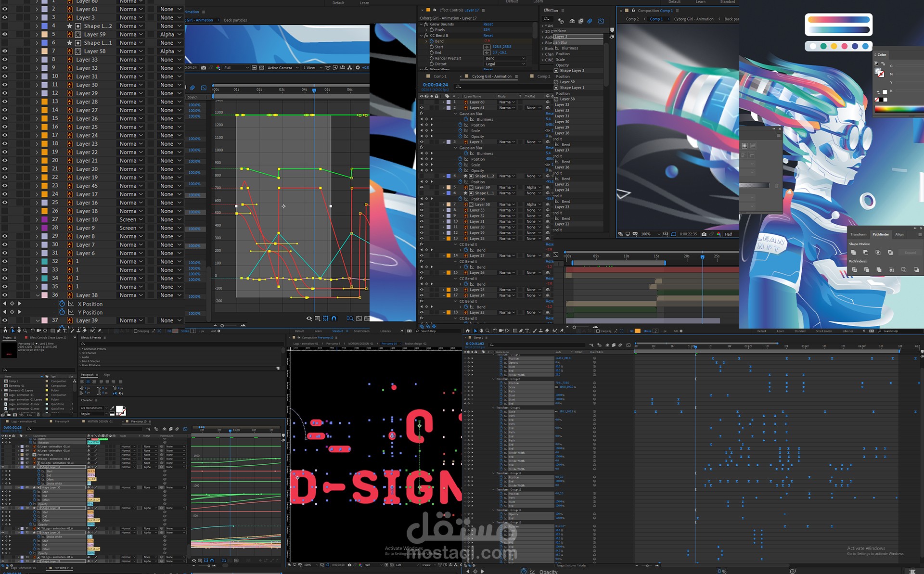Click the Divide pathfinder icon
Viewport: 924px width, 574px height.
(854, 270)
